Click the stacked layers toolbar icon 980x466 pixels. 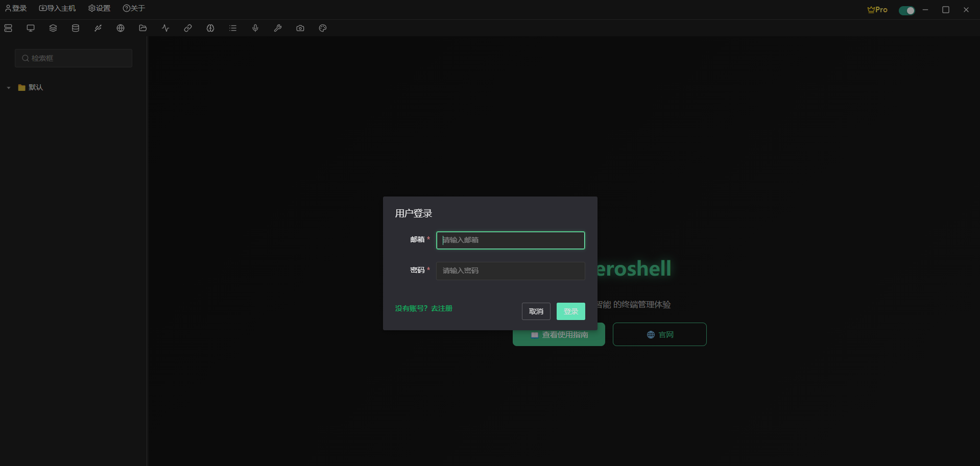pos(53,28)
